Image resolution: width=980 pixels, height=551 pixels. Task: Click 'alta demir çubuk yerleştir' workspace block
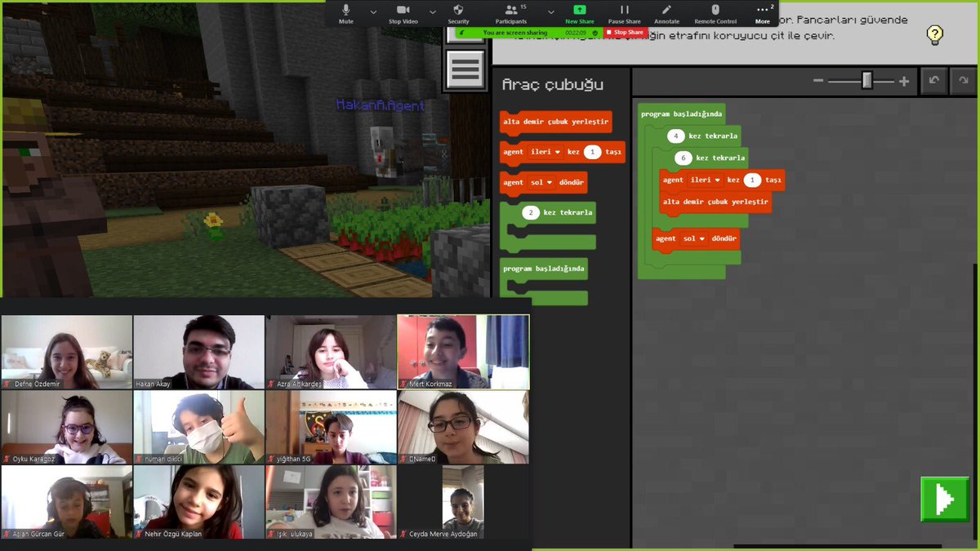[x=715, y=202]
